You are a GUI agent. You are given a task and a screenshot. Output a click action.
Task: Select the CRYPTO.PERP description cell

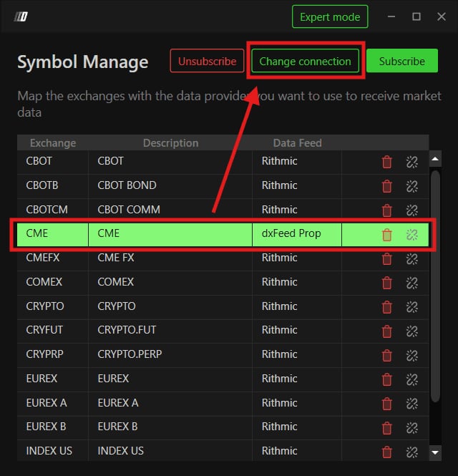(x=170, y=355)
